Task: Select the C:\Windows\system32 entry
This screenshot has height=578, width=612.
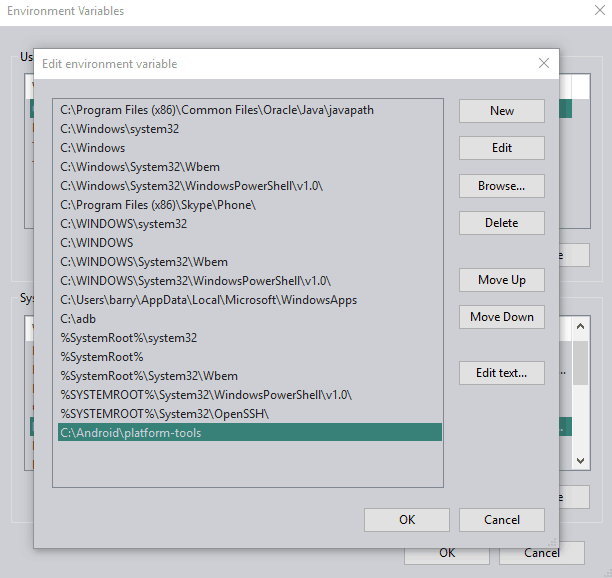Action: point(250,129)
